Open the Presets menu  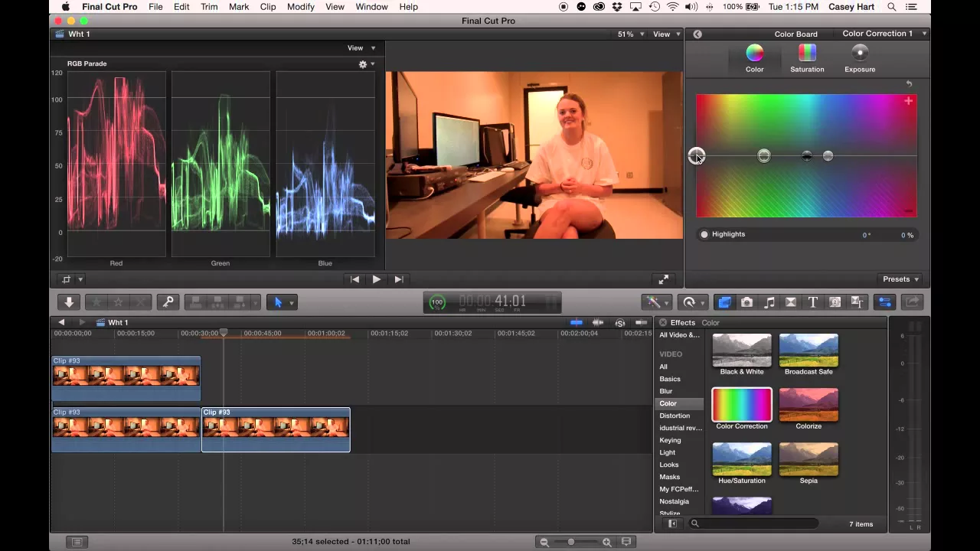(900, 279)
